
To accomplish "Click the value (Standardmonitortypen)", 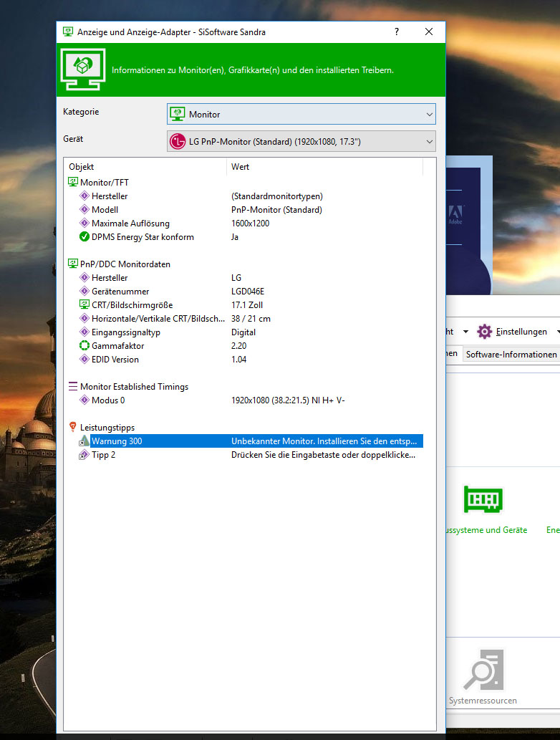I will coord(277,196).
